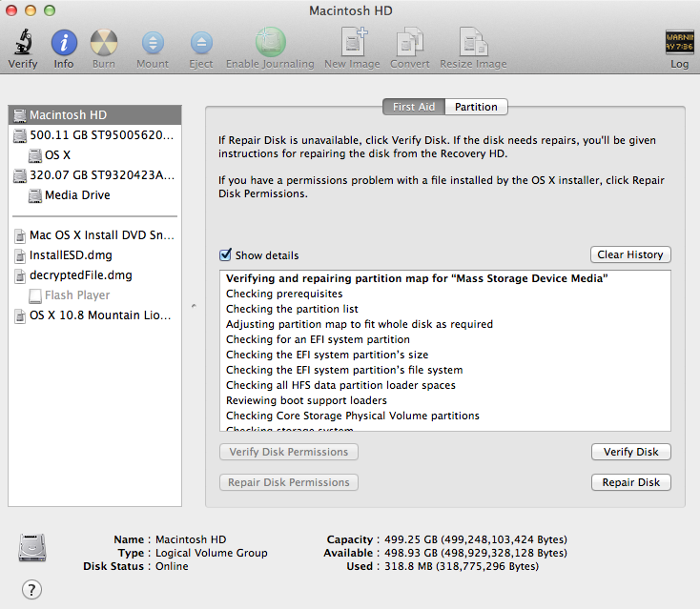Click the Used value 318.8 MB

click(x=462, y=567)
